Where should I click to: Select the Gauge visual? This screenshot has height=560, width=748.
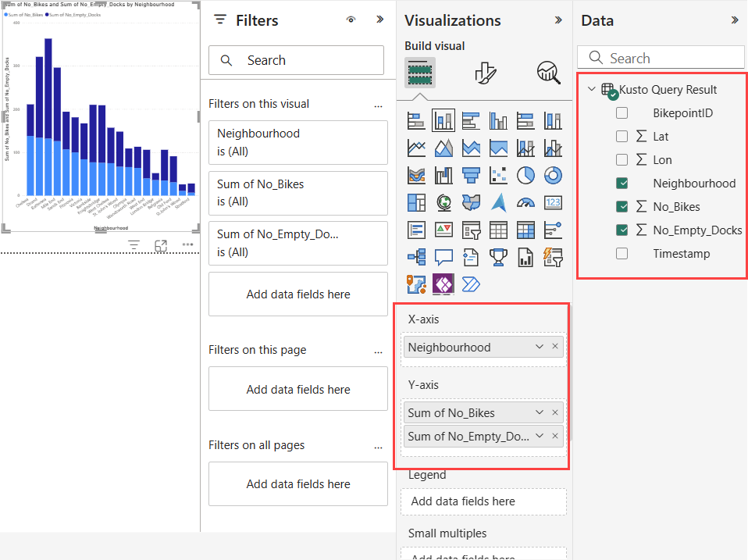tap(525, 203)
